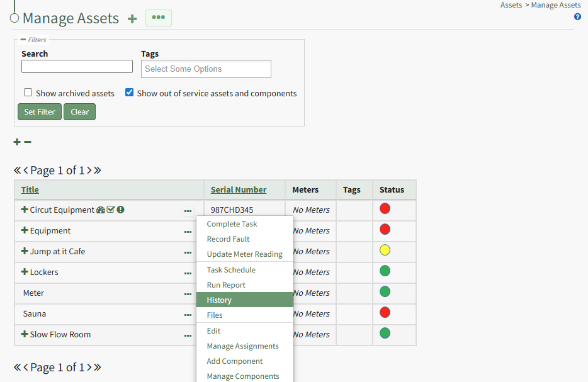Uncheck Show out of service assets and components
Screen dimensions: 588x382
130,93
